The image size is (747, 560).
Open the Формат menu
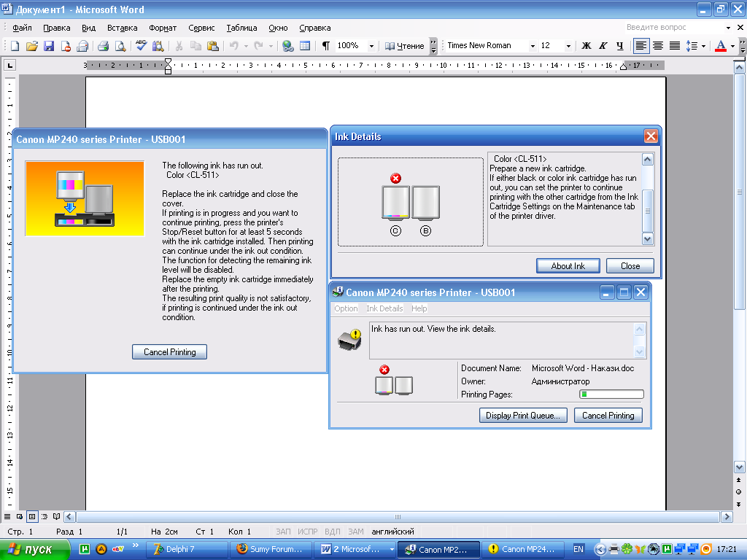163,28
